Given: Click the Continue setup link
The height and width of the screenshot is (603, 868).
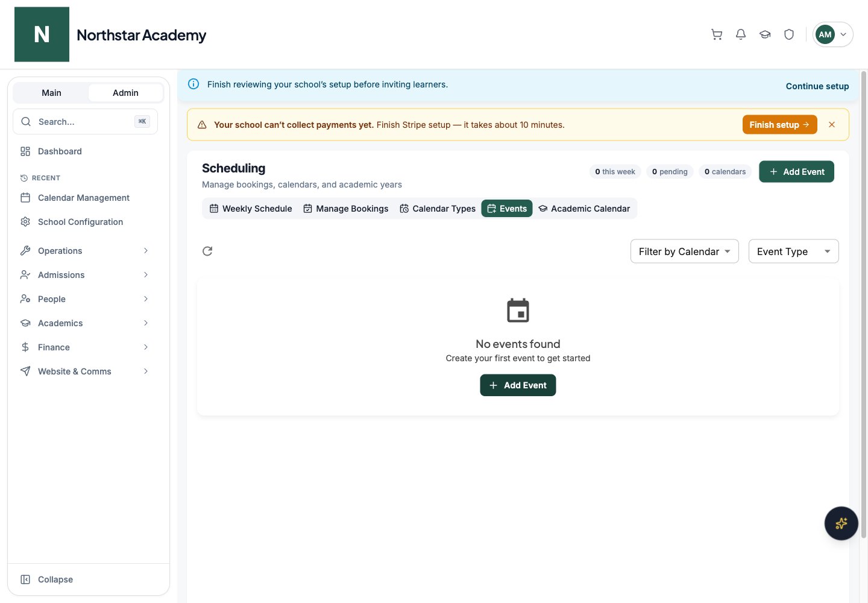Looking at the screenshot, I should click(817, 86).
